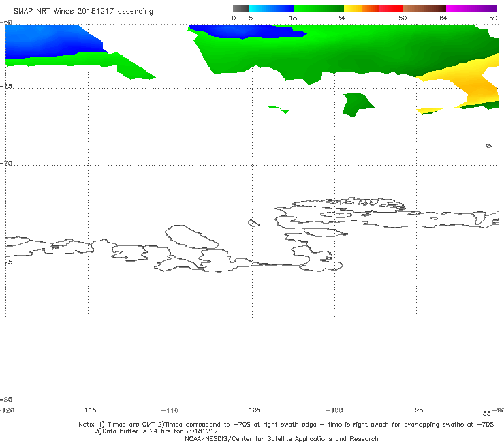The width and height of the screenshot is (504, 443).
Task: Click the brown segment of the color bar
Action: click(424, 8)
